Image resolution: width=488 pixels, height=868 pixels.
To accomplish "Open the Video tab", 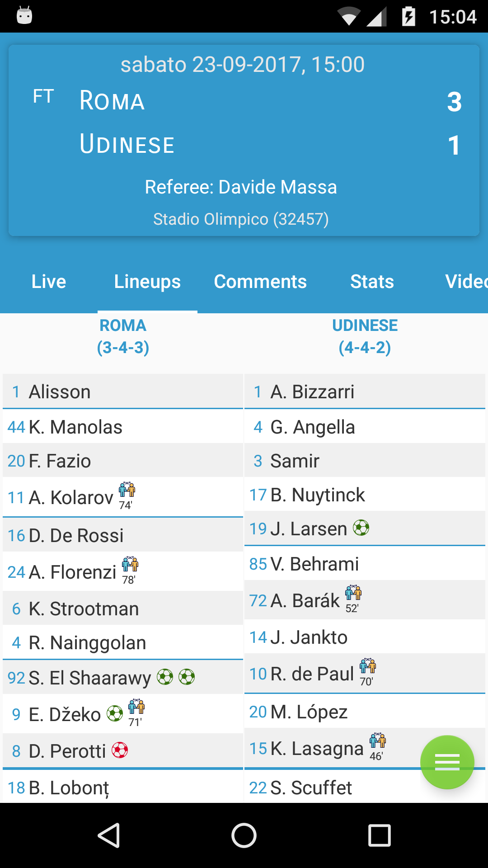I will click(x=465, y=282).
